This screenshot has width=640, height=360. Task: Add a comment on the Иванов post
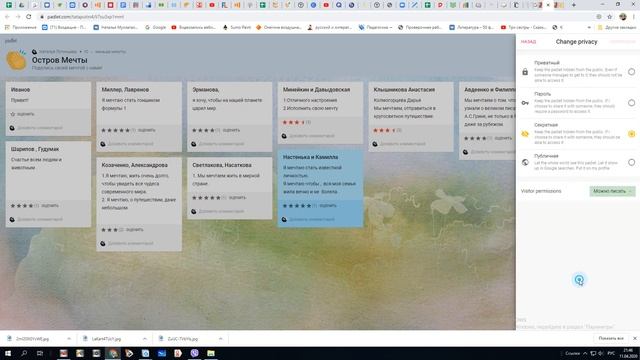pyautogui.click(x=40, y=128)
